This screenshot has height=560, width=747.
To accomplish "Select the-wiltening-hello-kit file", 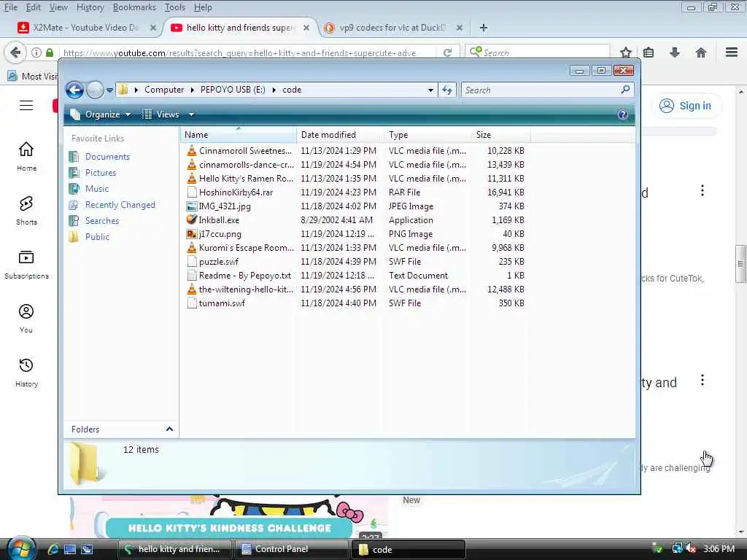I will point(246,289).
